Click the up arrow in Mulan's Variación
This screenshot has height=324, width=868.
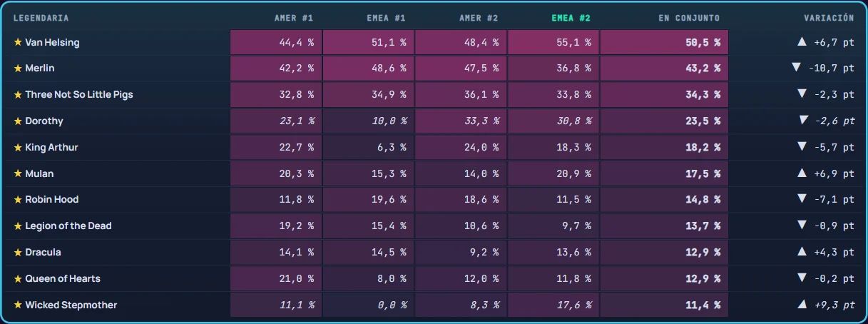(802, 173)
